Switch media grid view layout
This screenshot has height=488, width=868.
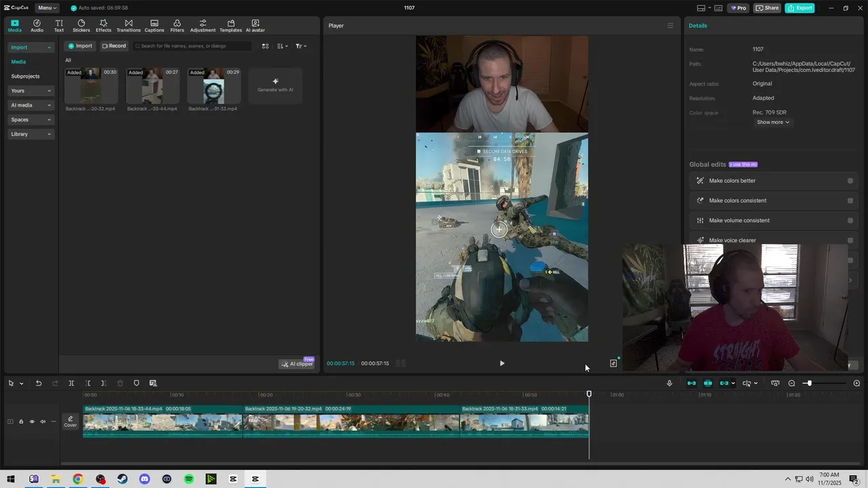(x=265, y=46)
